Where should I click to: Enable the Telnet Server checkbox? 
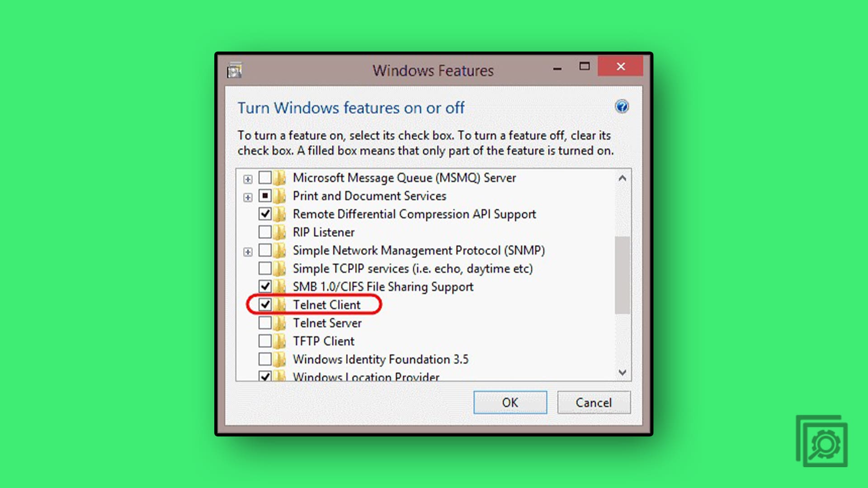point(265,323)
